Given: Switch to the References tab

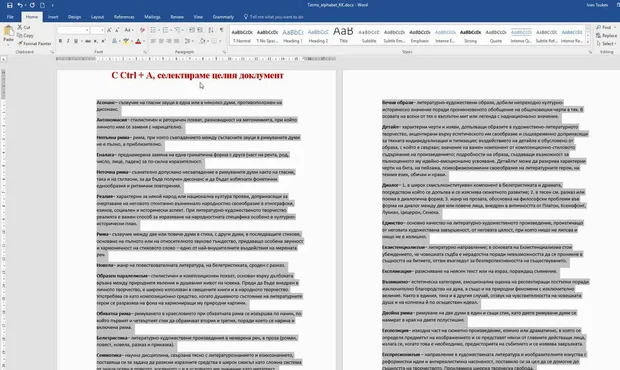Looking at the screenshot, I should [x=124, y=17].
